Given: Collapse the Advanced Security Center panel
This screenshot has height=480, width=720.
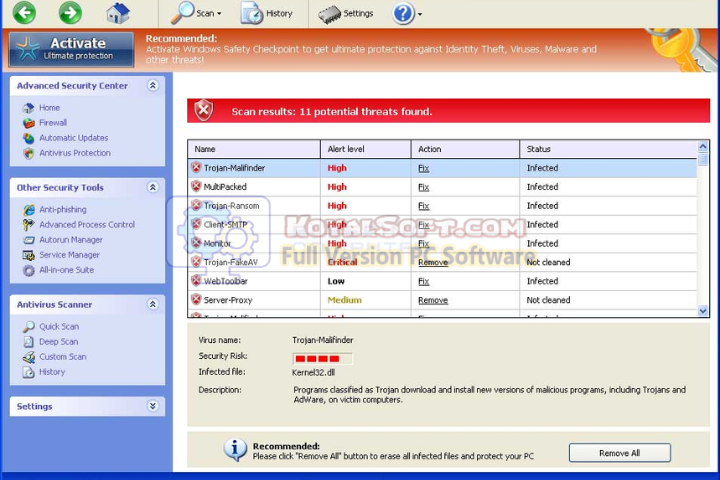Looking at the screenshot, I should pyautogui.click(x=153, y=85).
